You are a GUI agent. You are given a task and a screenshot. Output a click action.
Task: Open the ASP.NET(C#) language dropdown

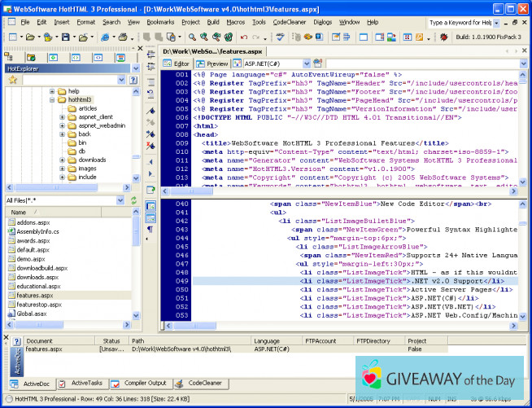click(306, 64)
